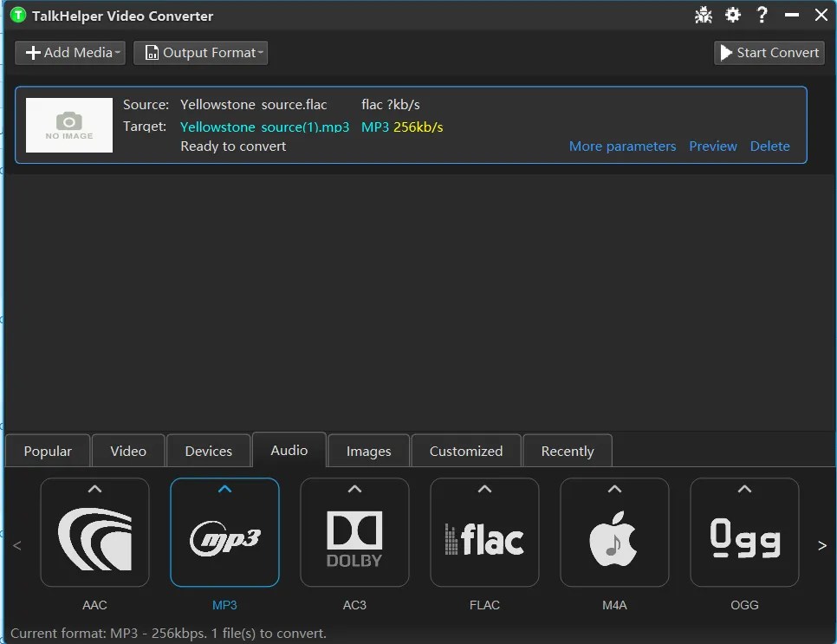The height and width of the screenshot is (644, 837).
Task: Preview the Yellowstone source file
Action: click(x=713, y=146)
